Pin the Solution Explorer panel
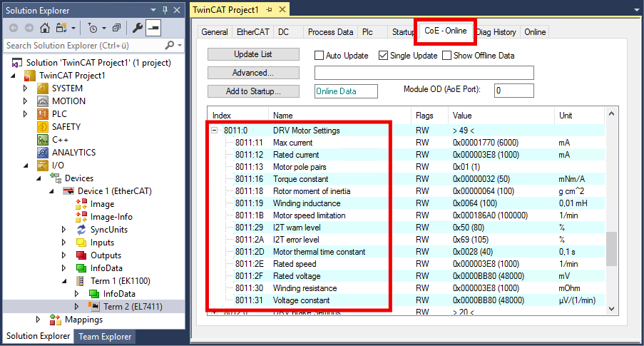 [x=165, y=10]
